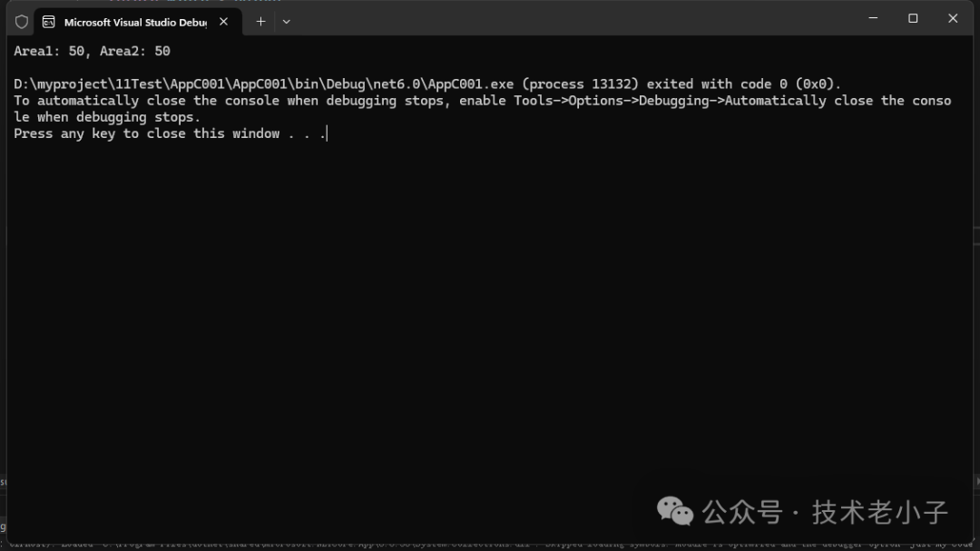Click the console icon on the tab
This screenshot has width=980, height=551.
49,22
